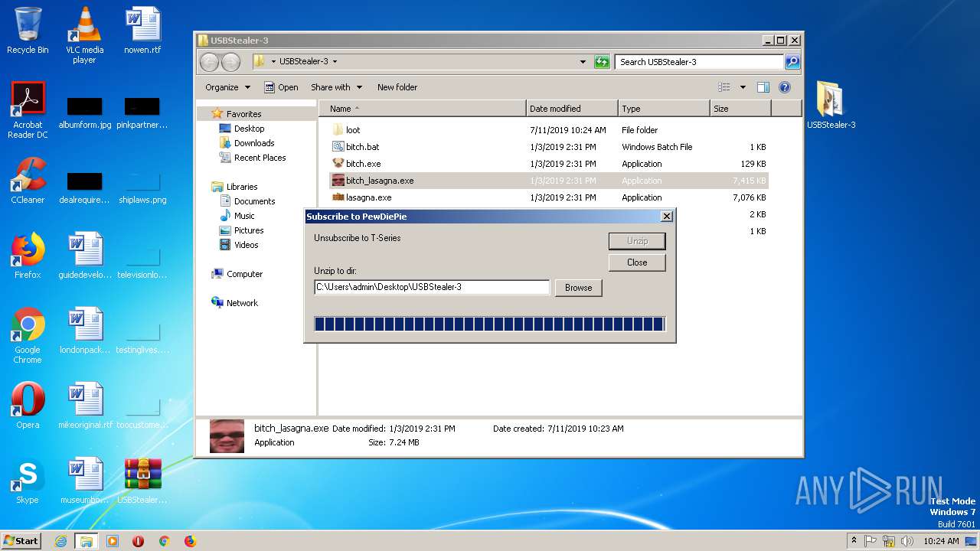Select Desktop under Favorites

click(241, 129)
